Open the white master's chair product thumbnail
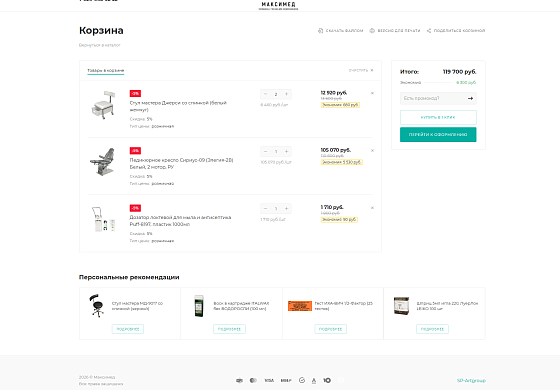 click(x=103, y=104)
